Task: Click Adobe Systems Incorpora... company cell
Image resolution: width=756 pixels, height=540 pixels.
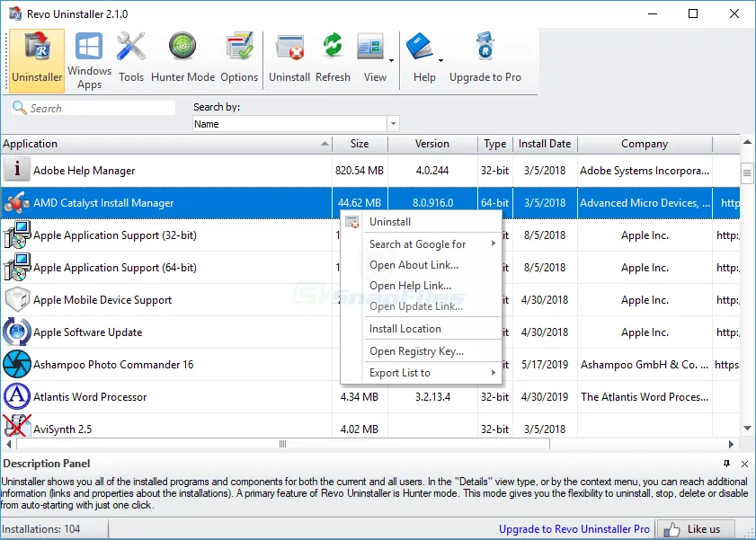Action: point(645,171)
